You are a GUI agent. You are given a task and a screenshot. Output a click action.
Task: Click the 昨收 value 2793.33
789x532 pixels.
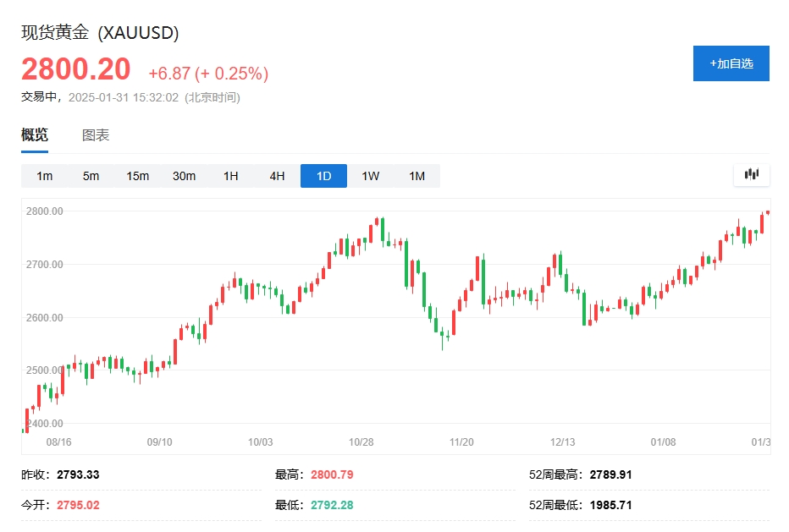pyautogui.click(x=76, y=474)
